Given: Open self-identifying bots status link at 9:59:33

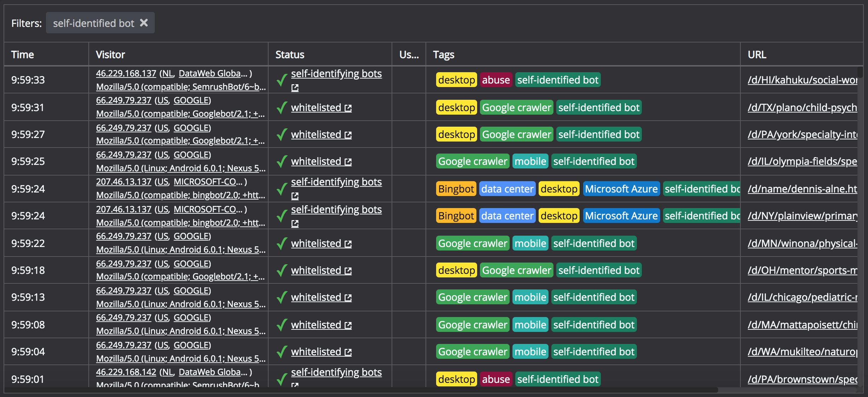Looking at the screenshot, I should (x=336, y=74).
